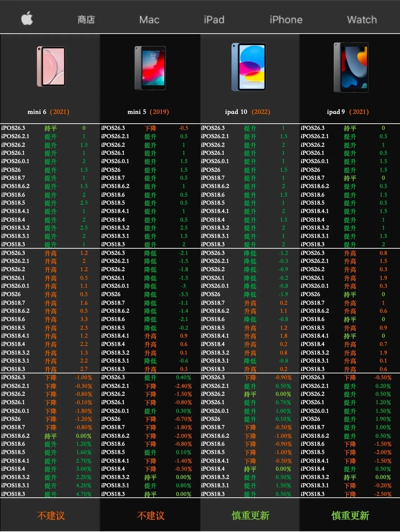The height and width of the screenshot is (532, 400).
Task: Click 持平 in ipad 9 second-section iPOS26 row
Action: tap(350, 294)
